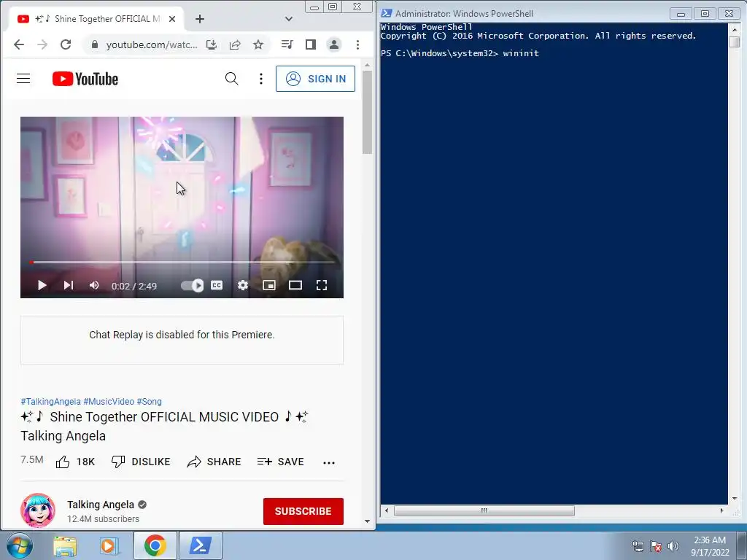The width and height of the screenshot is (747, 560).
Task: Toggle closed captions in player
Action: tap(217, 285)
